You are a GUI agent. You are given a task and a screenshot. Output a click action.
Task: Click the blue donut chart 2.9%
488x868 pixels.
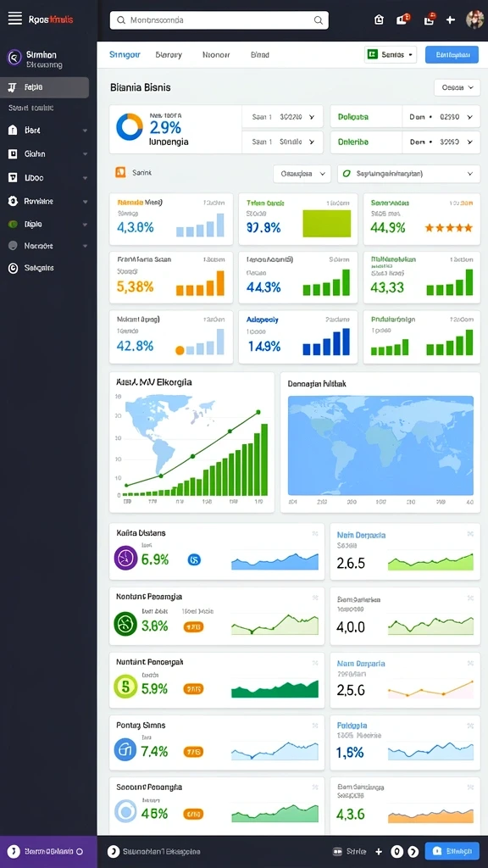coord(130,127)
